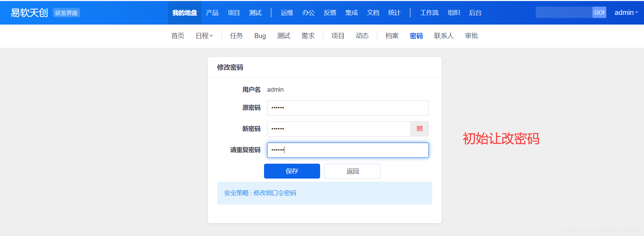Expand the 日程 dropdown tab

204,36
